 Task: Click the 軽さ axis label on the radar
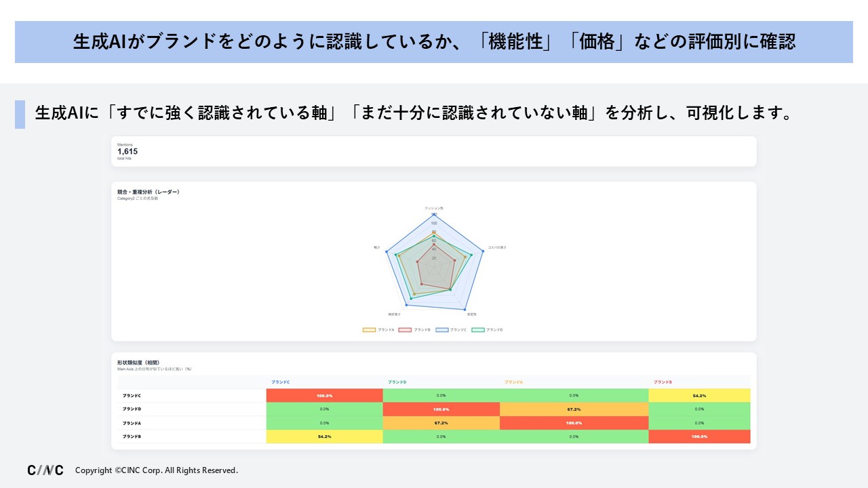click(x=376, y=247)
